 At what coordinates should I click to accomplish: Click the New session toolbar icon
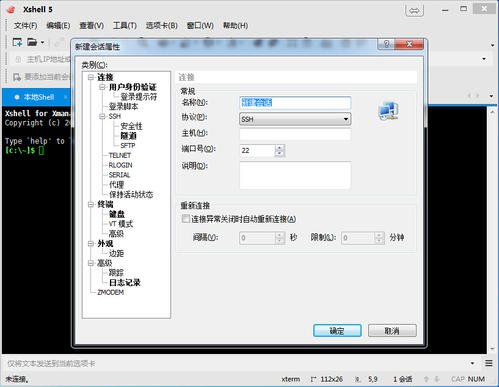[17, 42]
